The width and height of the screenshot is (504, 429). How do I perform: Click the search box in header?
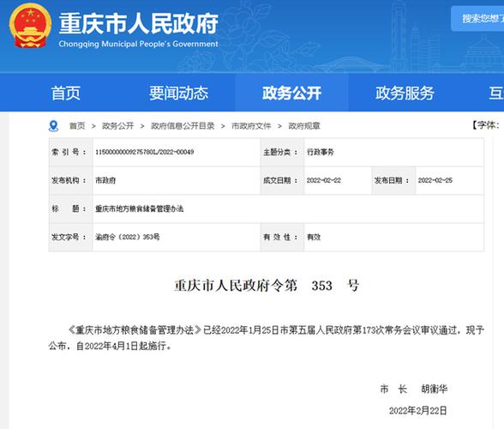pyautogui.click(x=477, y=19)
